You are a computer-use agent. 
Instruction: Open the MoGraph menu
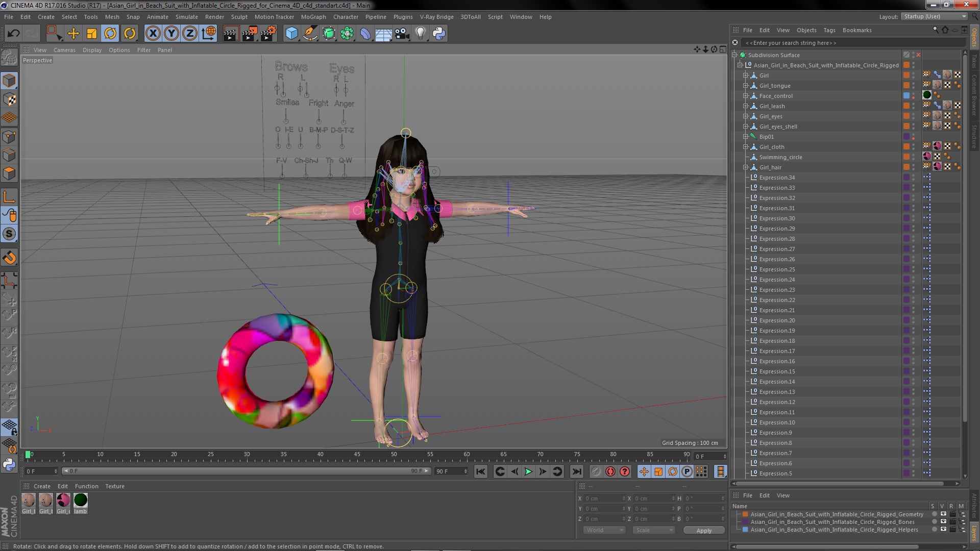(x=313, y=17)
